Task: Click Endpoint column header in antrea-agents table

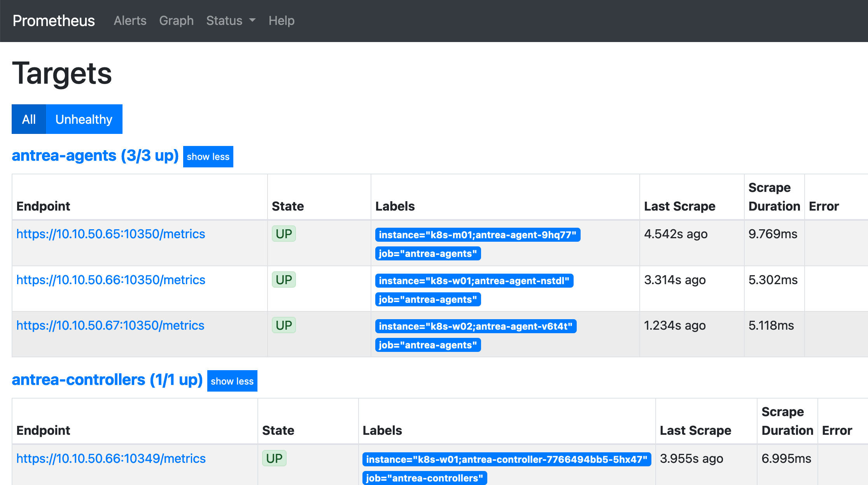Action: pos(43,206)
